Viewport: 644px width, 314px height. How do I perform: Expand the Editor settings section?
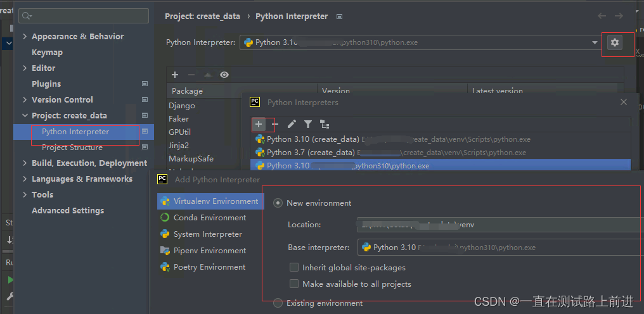click(x=25, y=68)
